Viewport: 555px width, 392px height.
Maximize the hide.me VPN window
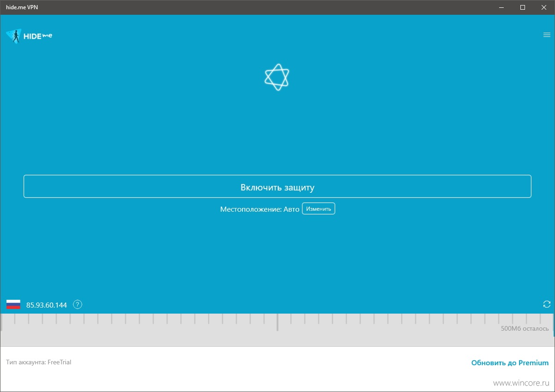pyautogui.click(x=523, y=7)
